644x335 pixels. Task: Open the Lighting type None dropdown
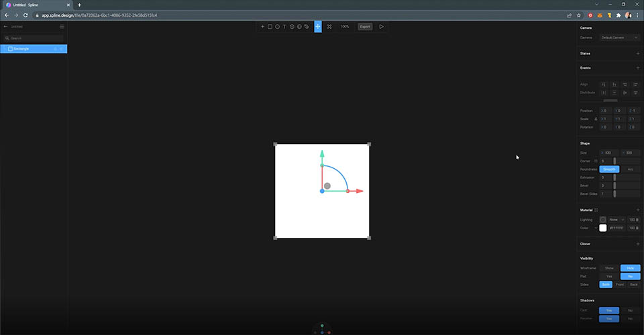point(616,220)
